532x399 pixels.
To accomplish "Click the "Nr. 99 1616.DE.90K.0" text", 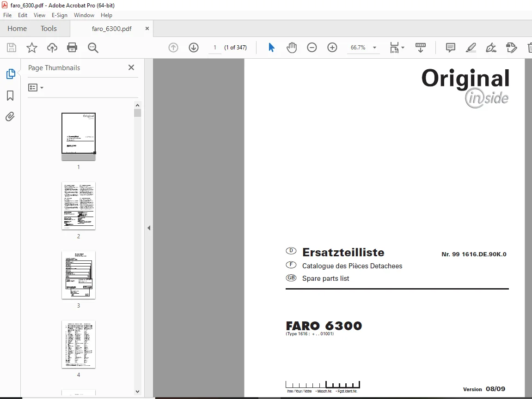I will coord(474,254).
